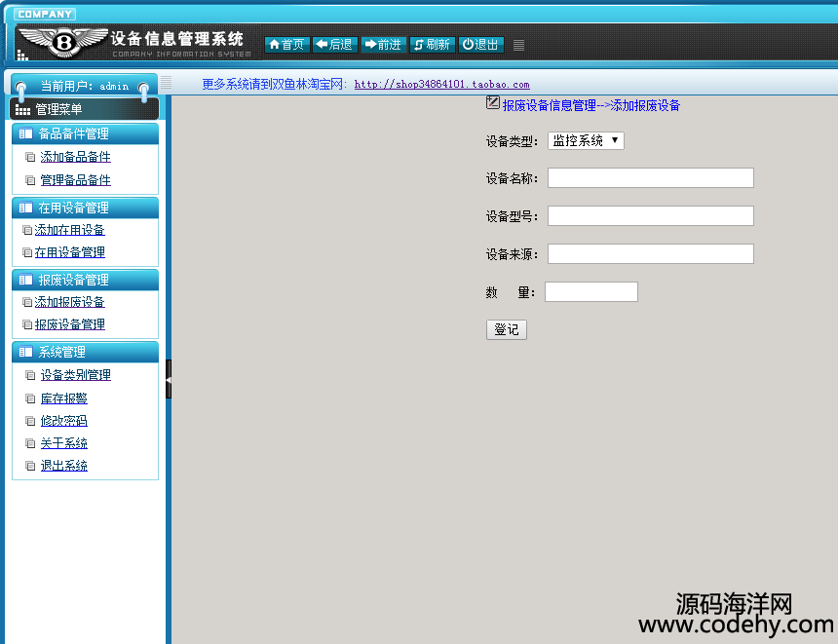Open the shop34864101.taobao.com link
Image resolution: width=838 pixels, height=644 pixels.
[441, 85]
